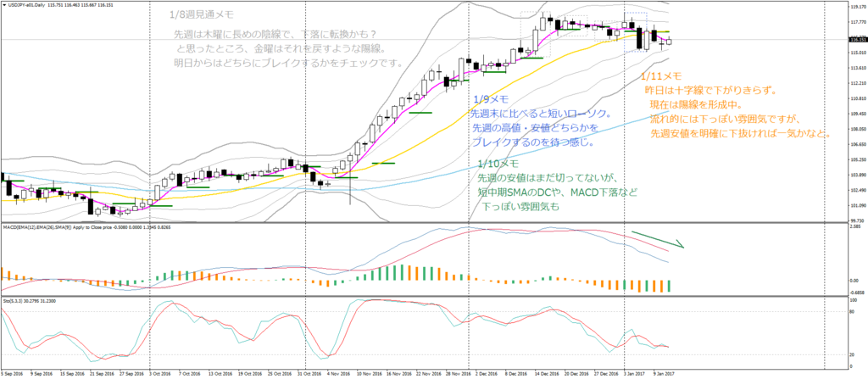Select the 1/9メモ blue annotation heading
The height and width of the screenshot is (379, 868).
click(491, 100)
